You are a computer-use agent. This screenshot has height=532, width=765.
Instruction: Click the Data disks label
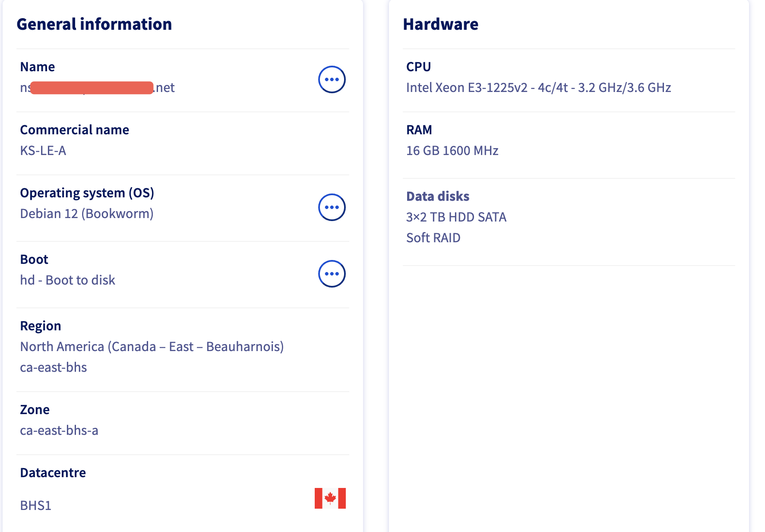(x=438, y=196)
